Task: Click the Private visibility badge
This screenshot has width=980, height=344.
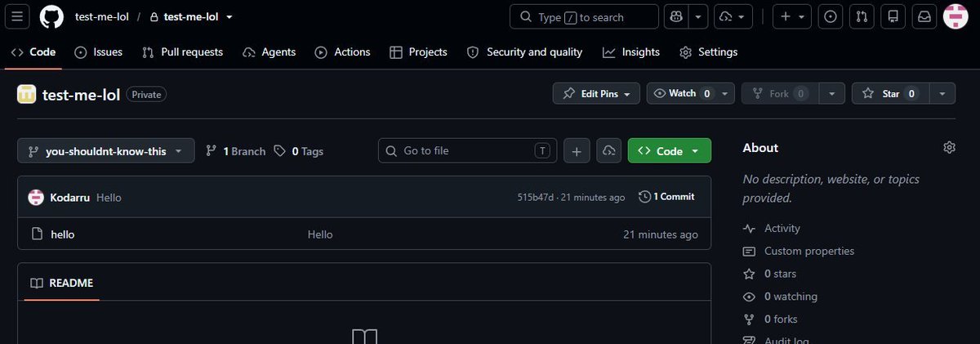Action: click(146, 95)
